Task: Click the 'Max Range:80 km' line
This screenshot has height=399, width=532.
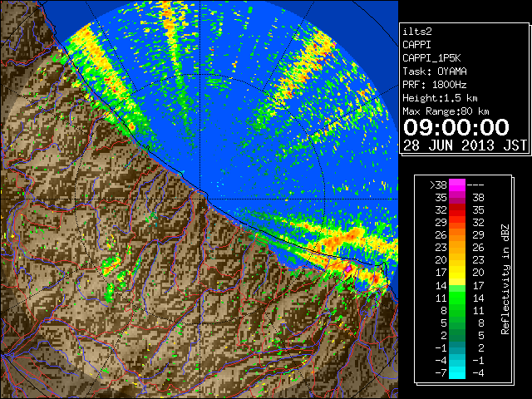Action: coord(446,111)
